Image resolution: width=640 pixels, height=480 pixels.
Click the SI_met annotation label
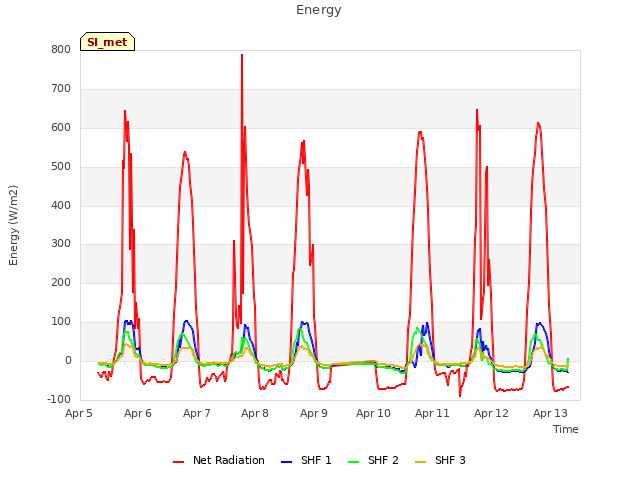coord(107,42)
